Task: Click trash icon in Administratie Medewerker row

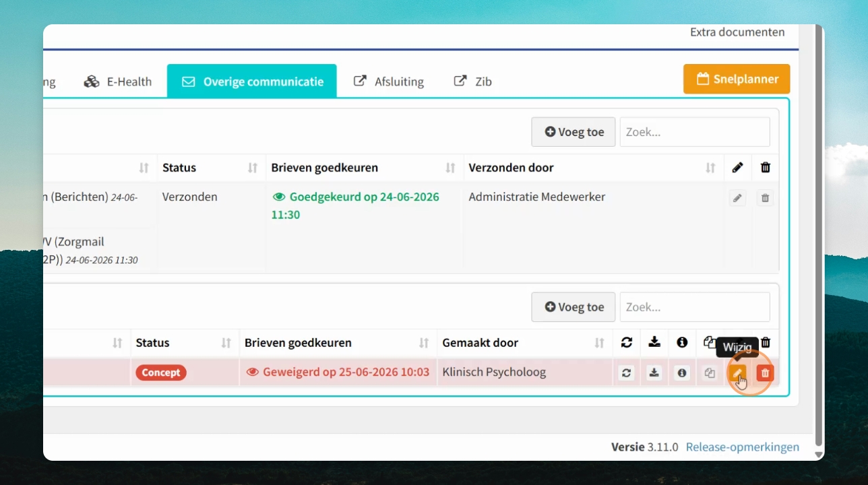Action: 765,198
